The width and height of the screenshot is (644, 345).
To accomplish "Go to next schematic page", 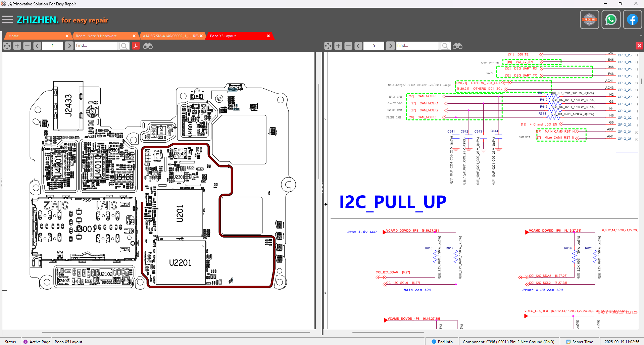I will pyautogui.click(x=390, y=46).
